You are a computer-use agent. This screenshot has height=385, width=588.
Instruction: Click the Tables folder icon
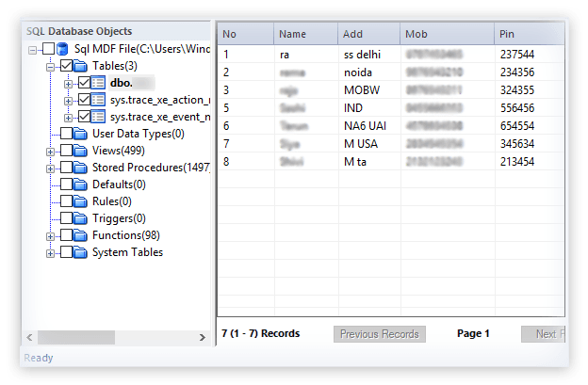pyautogui.click(x=81, y=66)
